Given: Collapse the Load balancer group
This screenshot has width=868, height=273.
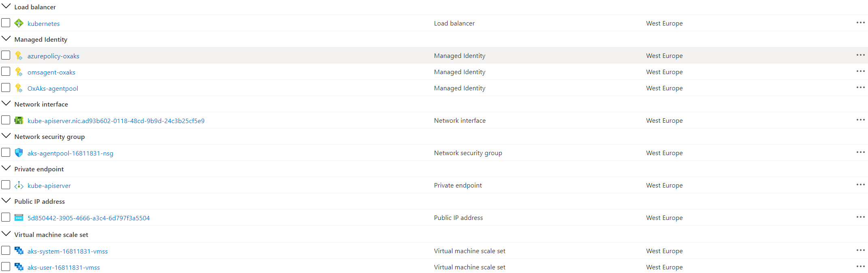Looking at the screenshot, I should click(6, 6).
